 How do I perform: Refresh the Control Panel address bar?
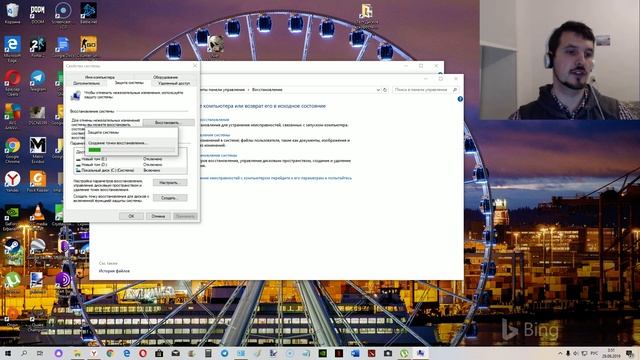point(385,90)
